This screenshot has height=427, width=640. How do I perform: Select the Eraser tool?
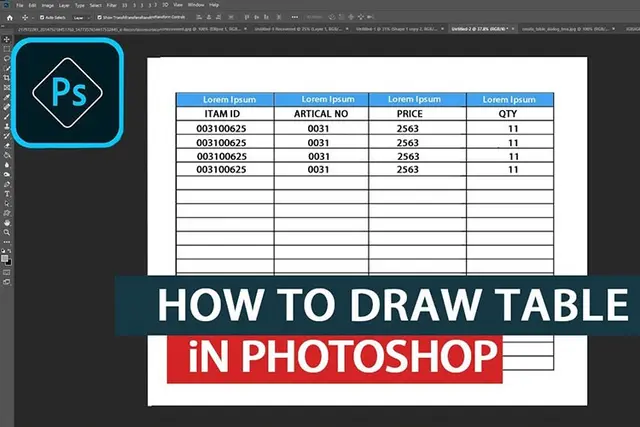click(7, 145)
